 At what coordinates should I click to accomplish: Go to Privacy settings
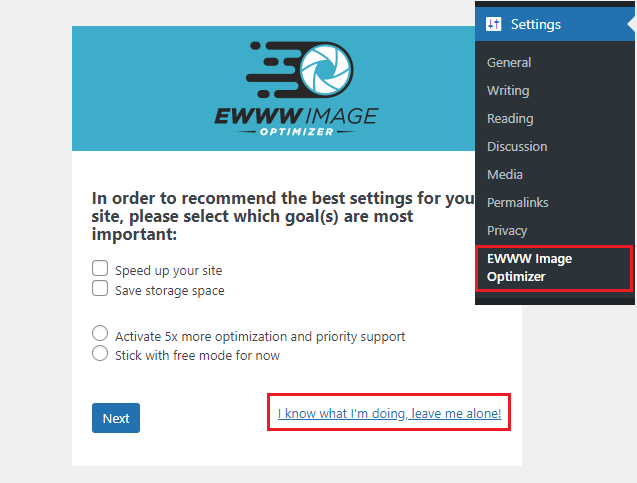pyautogui.click(x=507, y=230)
